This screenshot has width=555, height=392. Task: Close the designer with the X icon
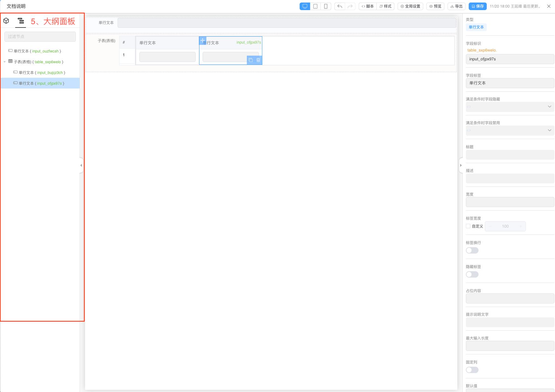[549, 6]
